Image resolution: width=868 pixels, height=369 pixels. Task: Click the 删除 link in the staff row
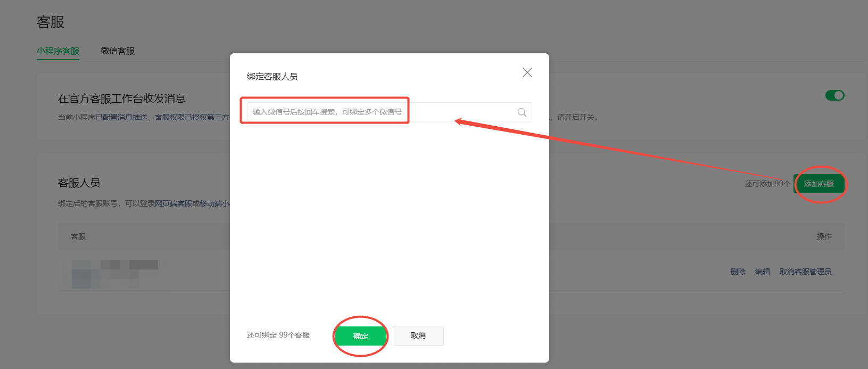click(x=738, y=272)
